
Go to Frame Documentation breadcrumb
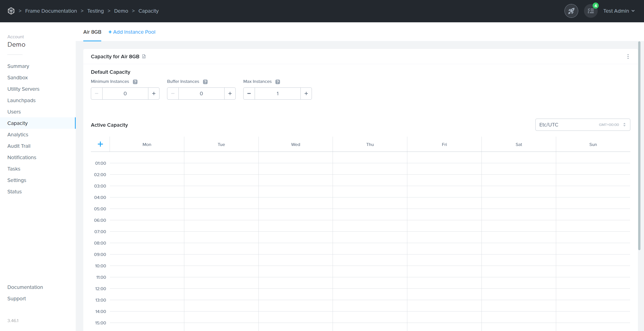pos(51,11)
